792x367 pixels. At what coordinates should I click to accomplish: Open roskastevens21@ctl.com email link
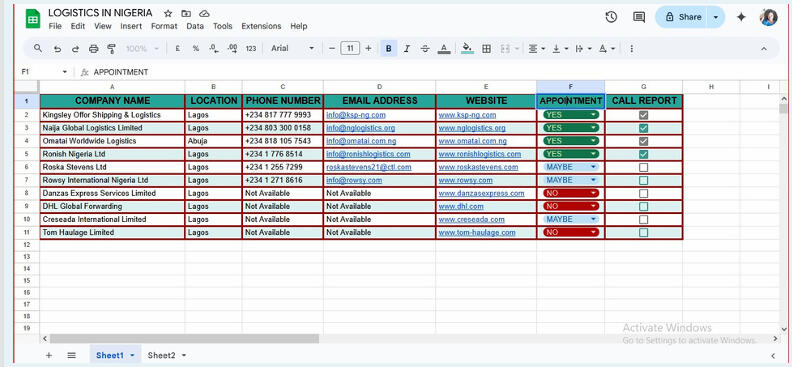[x=369, y=167]
